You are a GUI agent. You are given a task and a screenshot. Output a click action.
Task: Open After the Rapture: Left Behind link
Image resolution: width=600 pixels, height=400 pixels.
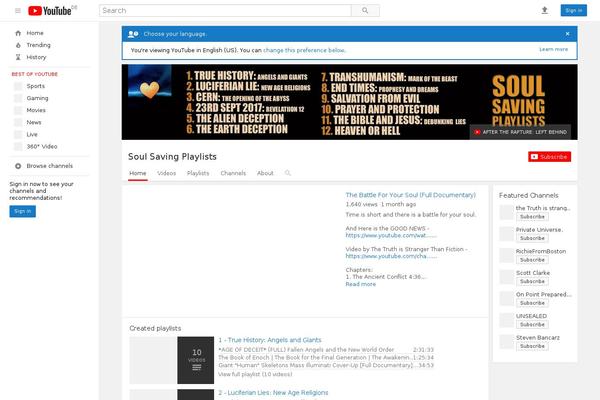pyautogui.click(x=520, y=132)
